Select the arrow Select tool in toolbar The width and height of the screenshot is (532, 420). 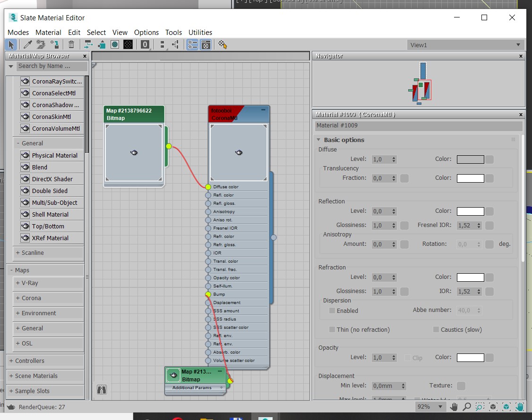(x=11, y=44)
